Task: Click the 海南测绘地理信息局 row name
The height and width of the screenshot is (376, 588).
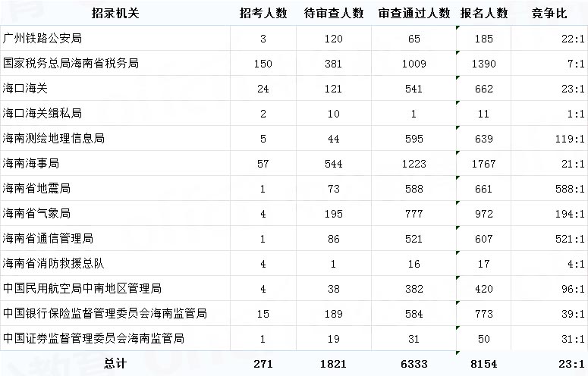Action: point(53,138)
